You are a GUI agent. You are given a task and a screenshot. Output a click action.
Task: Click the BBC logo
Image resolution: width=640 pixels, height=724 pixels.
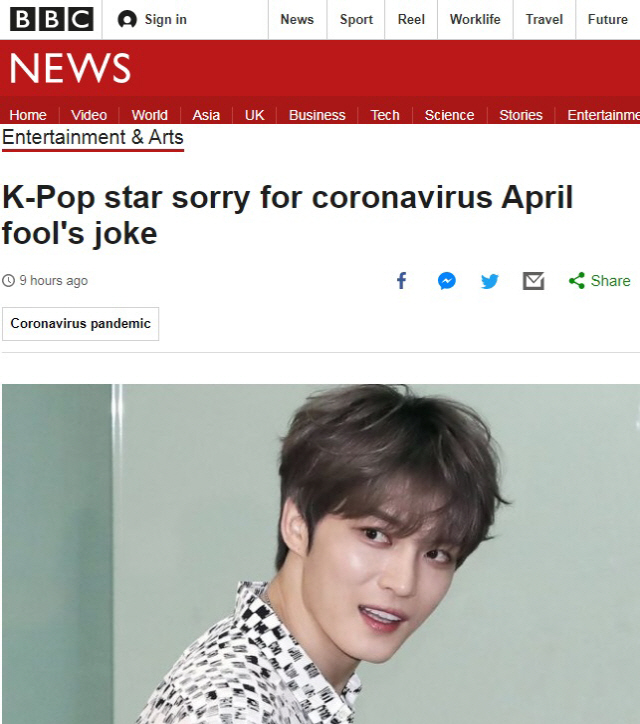tap(51, 19)
